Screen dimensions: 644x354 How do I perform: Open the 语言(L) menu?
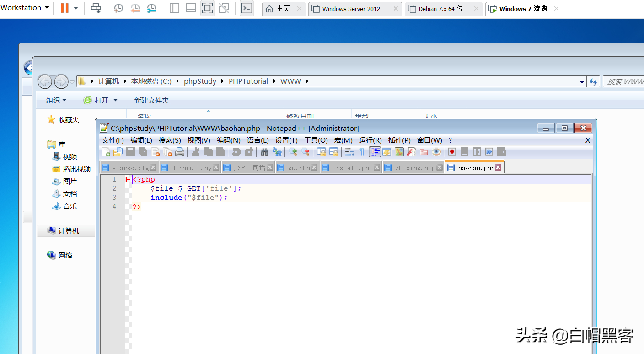258,140
